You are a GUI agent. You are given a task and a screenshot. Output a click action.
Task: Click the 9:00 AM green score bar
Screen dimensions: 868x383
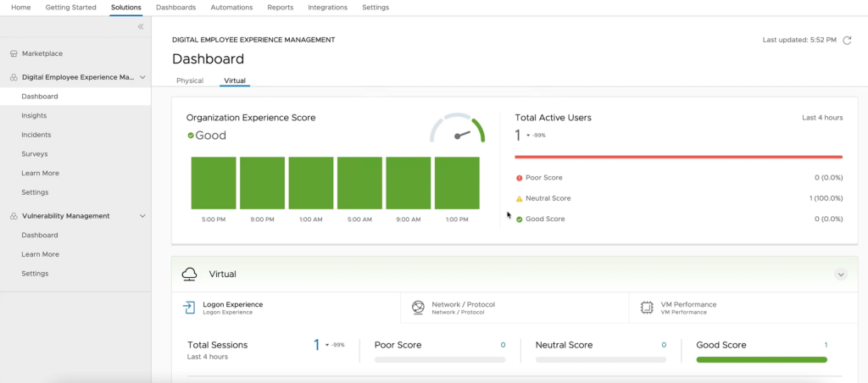409,183
